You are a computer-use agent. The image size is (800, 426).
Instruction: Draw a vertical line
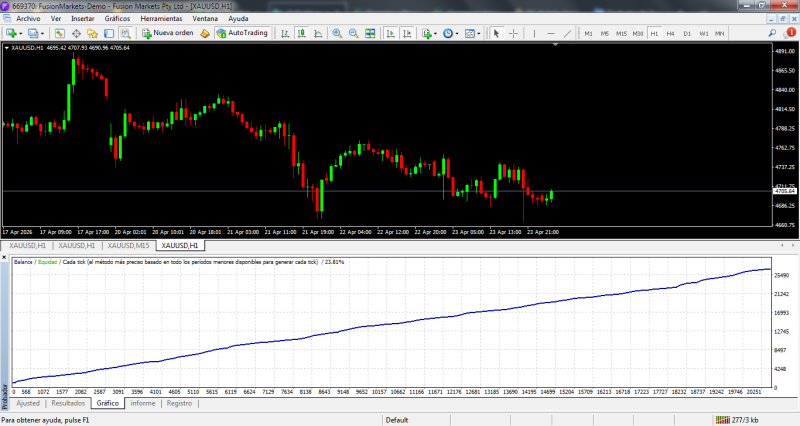(534, 33)
